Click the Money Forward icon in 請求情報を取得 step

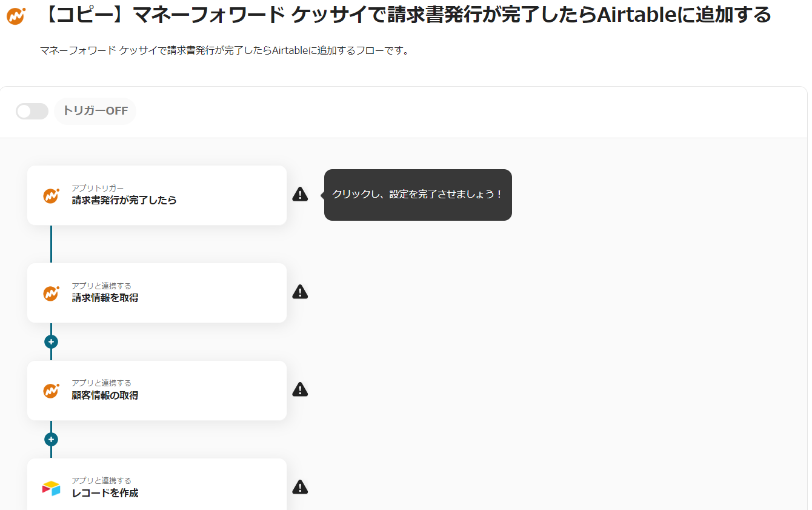click(x=51, y=293)
